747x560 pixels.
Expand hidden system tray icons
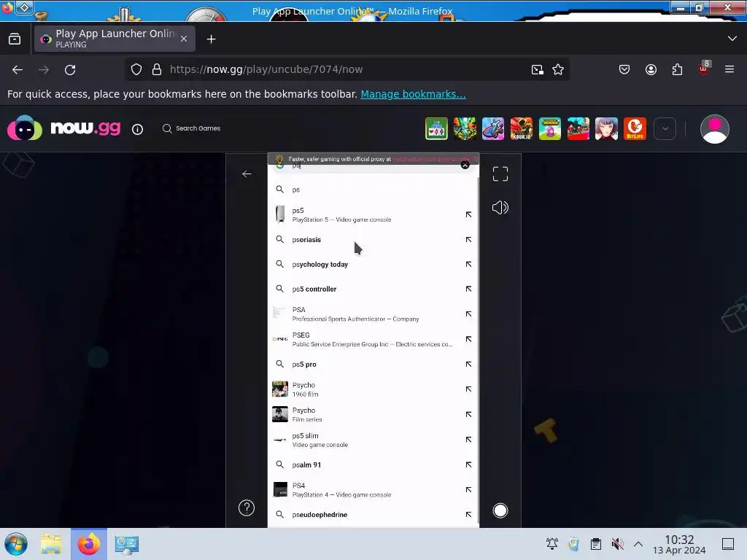click(638, 544)
